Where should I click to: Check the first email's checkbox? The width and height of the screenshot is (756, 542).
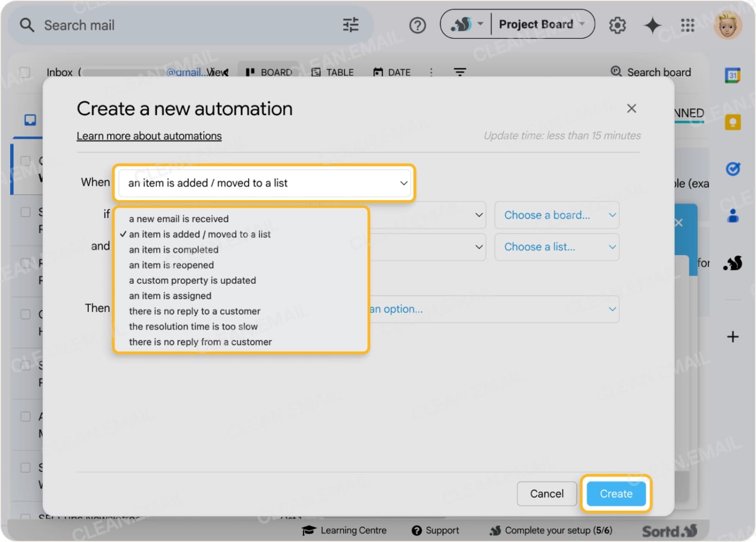point(24,160)
